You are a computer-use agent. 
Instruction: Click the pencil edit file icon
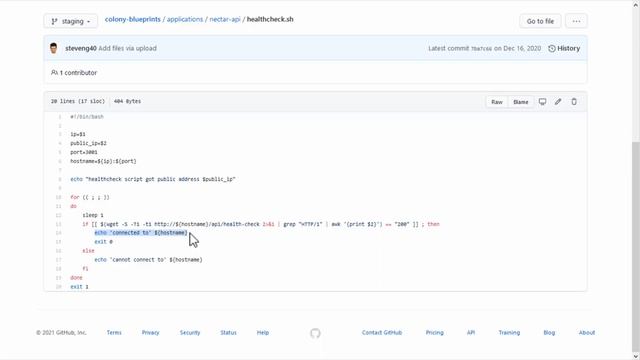click(558, 102)
